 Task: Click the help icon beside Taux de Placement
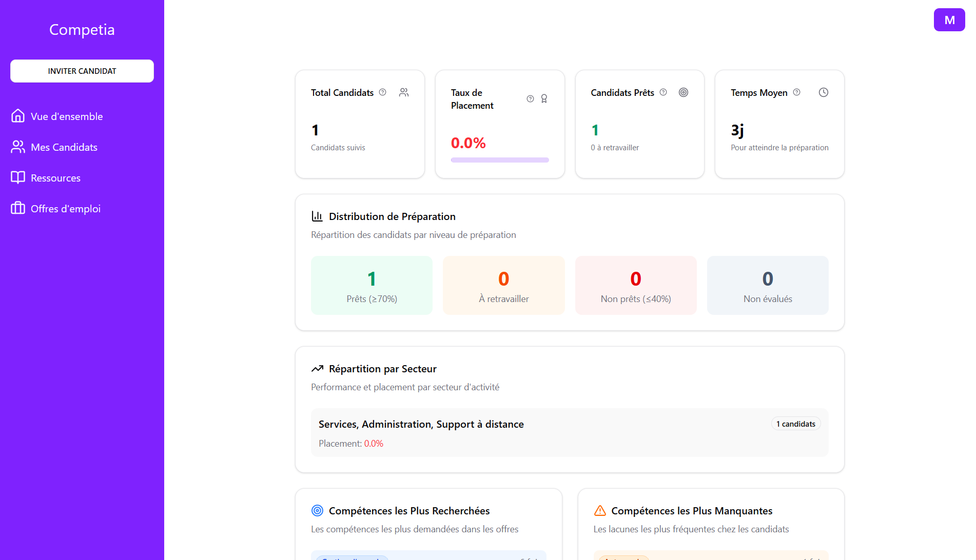(x=530, y=99)
